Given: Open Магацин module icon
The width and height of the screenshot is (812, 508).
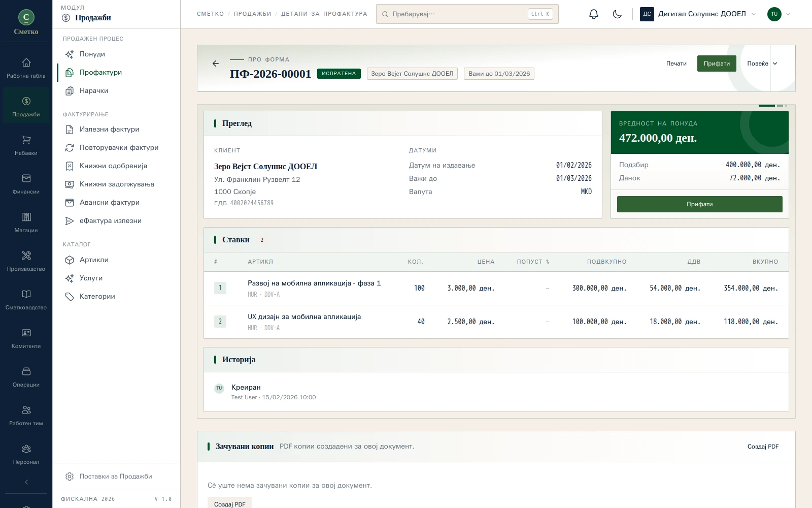Looking at the screenshot, I should coord(26,223).
